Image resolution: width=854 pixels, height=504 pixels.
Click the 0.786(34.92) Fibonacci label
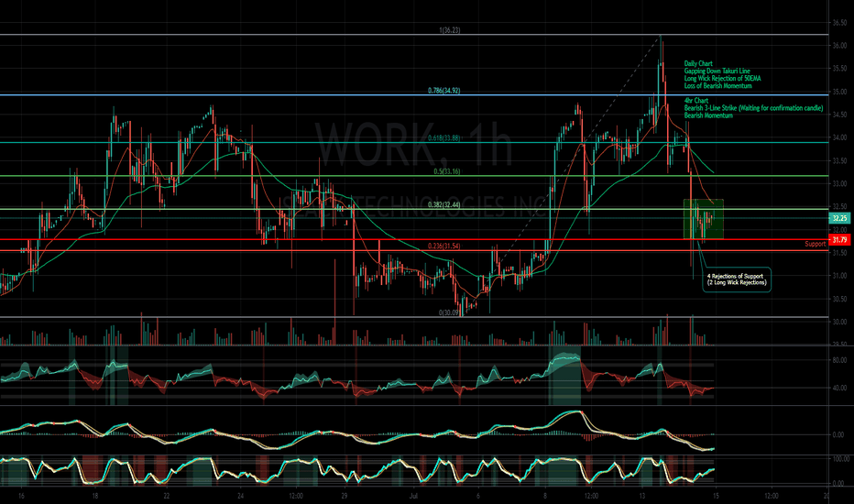pyautogui.click(x=443, y=91)
